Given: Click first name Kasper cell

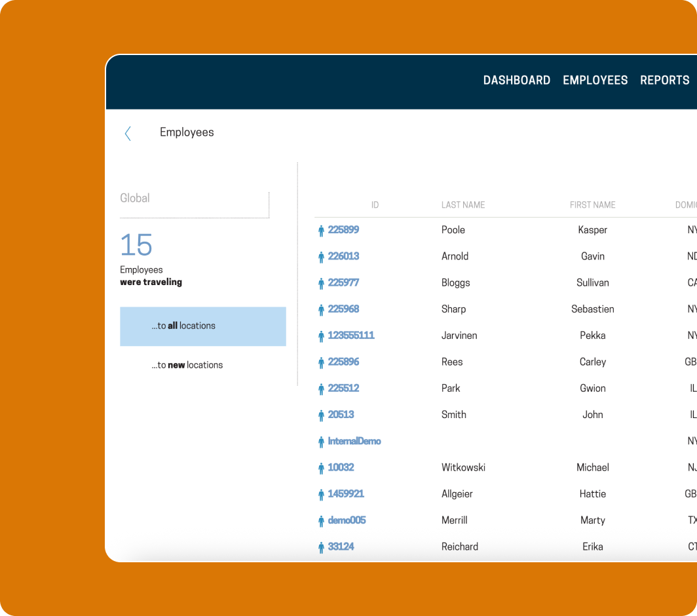Looking at the screenshot, I should coord(593,230).
